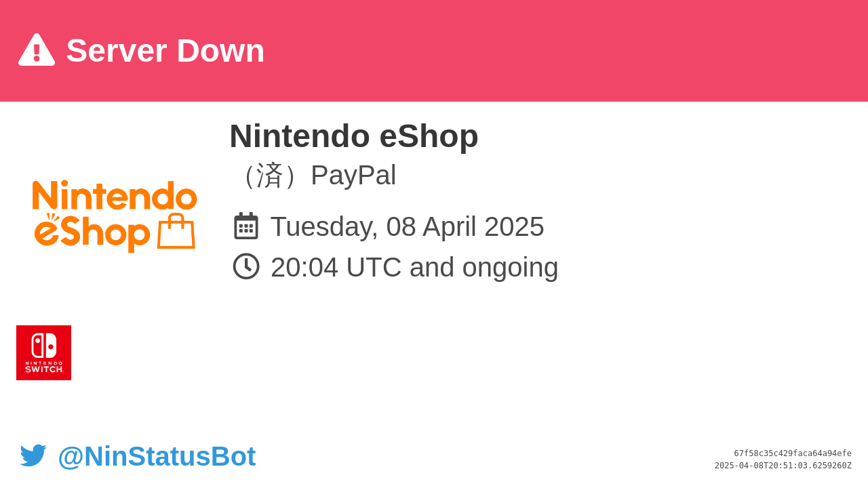Screen dimensions: 868x488
Task: Click the Server Down heading text
Action: point(165,51)
